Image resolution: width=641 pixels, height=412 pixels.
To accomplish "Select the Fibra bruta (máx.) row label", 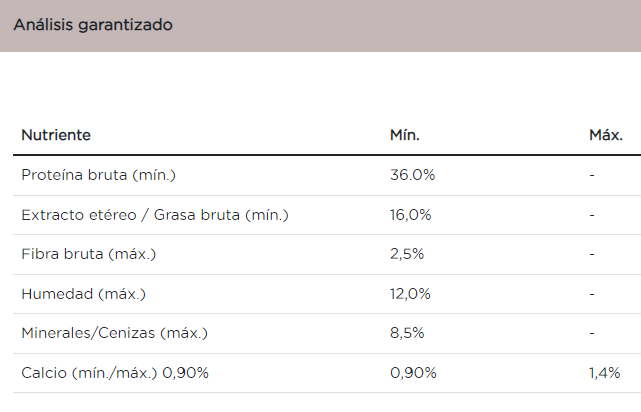I will tap(88, 254).
